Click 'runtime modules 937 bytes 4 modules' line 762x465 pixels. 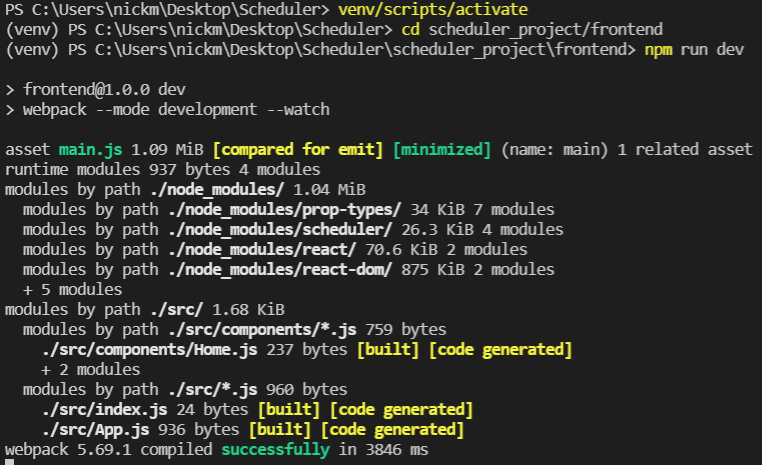click(163, 170)
